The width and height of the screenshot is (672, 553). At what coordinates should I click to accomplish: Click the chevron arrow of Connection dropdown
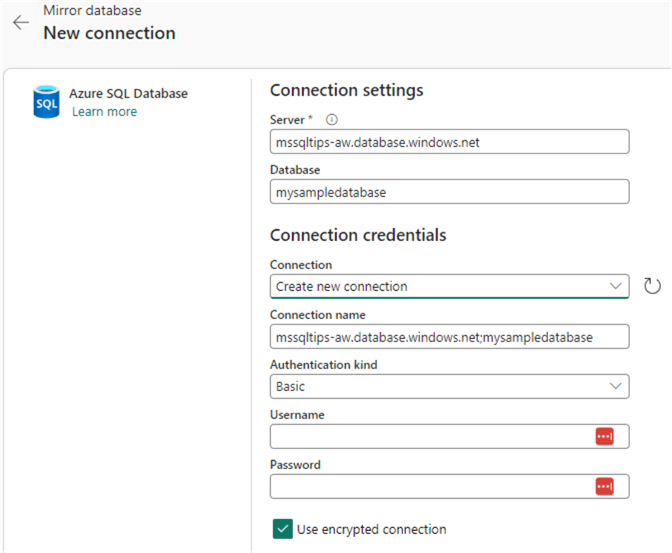(x=615, y=286)
